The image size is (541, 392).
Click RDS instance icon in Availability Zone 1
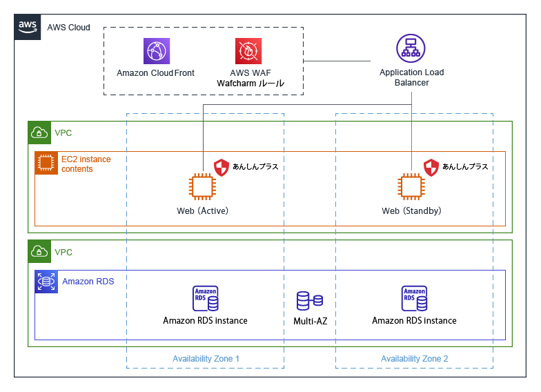(206, 298)
